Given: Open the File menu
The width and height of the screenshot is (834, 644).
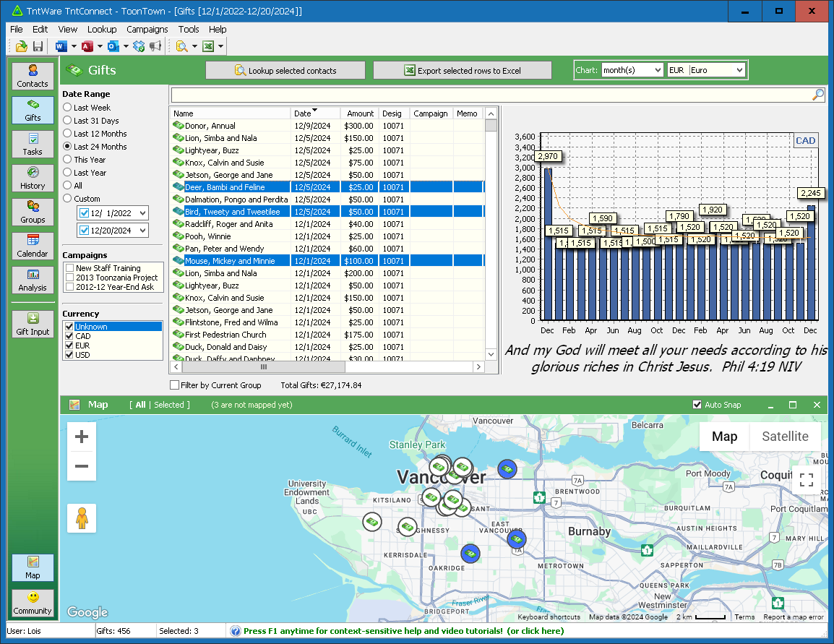Looking at the screenshot, I should 17,29.
